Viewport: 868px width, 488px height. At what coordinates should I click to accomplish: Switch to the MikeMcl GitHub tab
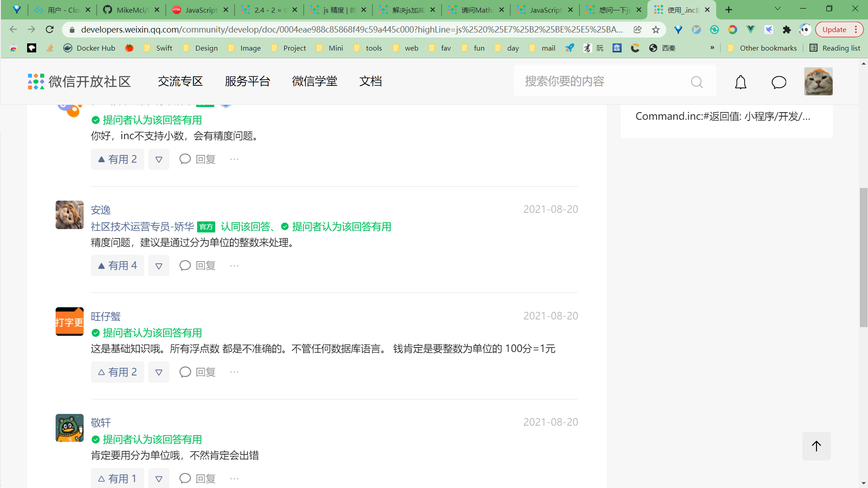coord(131,10)
